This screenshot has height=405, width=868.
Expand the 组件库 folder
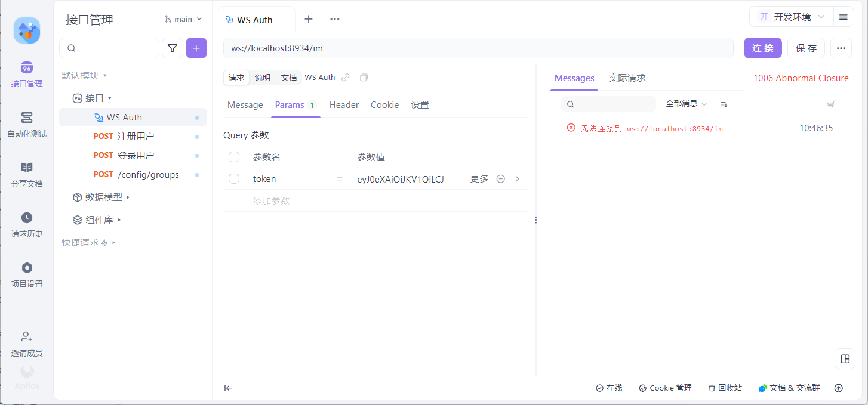click(97, 219)
